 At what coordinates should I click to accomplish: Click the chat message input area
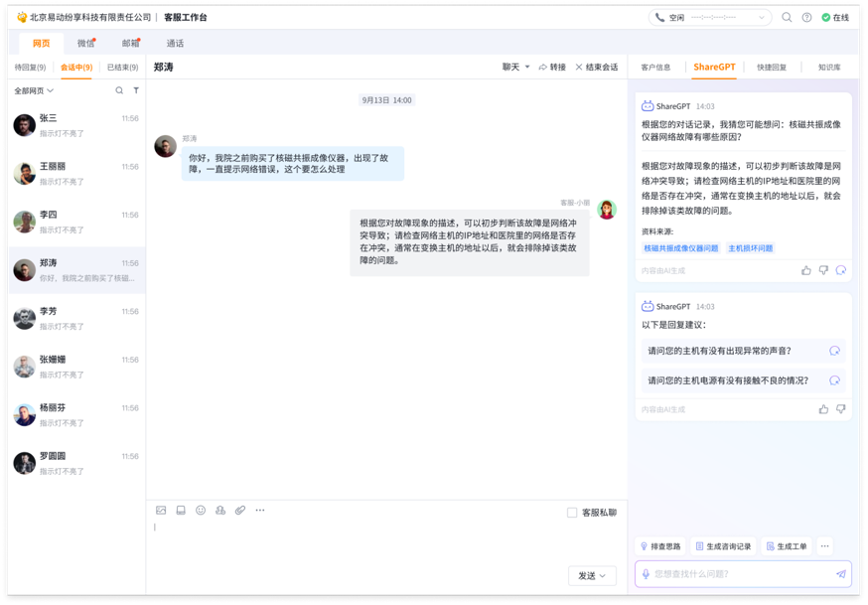pos(384,542)
